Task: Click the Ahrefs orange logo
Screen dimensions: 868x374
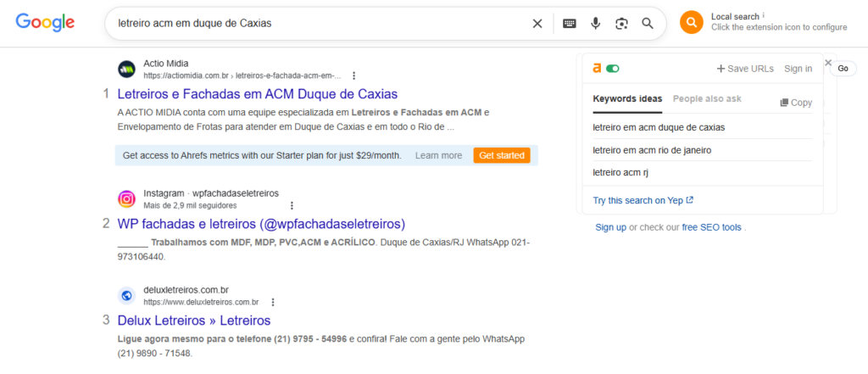Action: coord(597,68)
